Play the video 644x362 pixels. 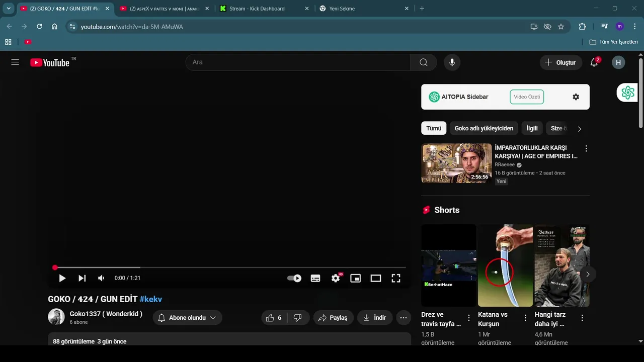coord(62,278)
